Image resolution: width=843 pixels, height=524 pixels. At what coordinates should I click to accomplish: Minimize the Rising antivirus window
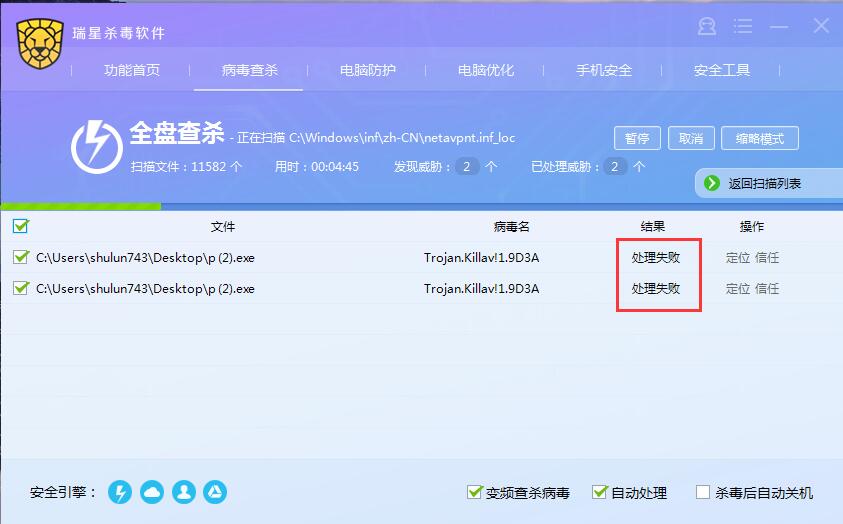(x=778, y=26)
